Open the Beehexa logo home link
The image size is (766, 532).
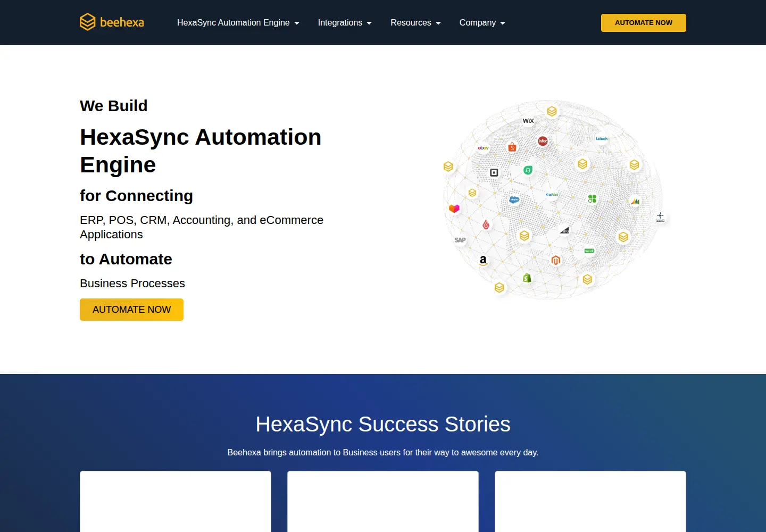112,22
